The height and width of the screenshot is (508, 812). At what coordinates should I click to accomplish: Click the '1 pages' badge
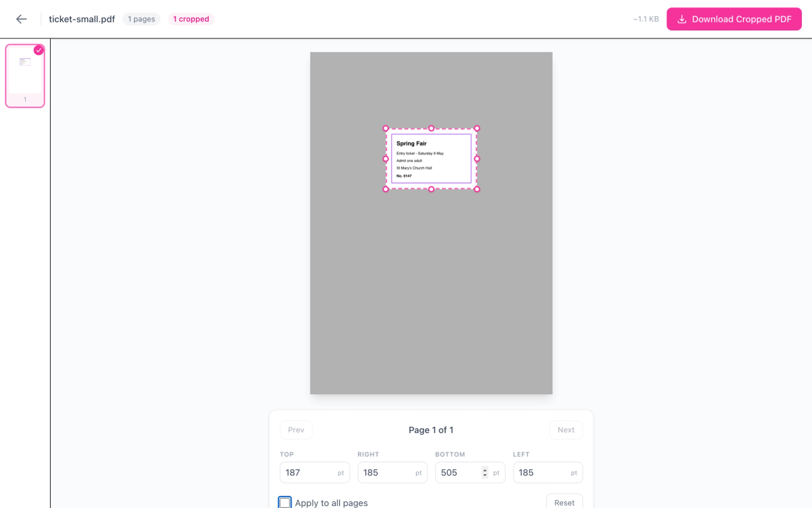click(x=141, y=19)
